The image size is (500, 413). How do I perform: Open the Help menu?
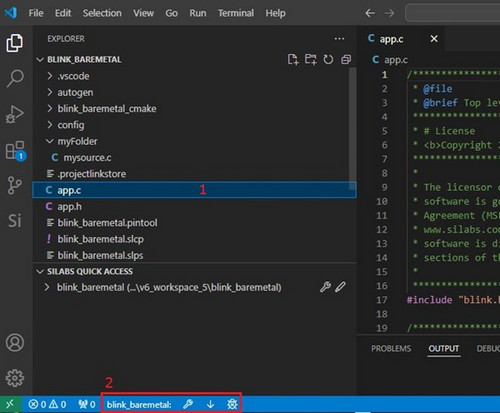click(276, 13)
